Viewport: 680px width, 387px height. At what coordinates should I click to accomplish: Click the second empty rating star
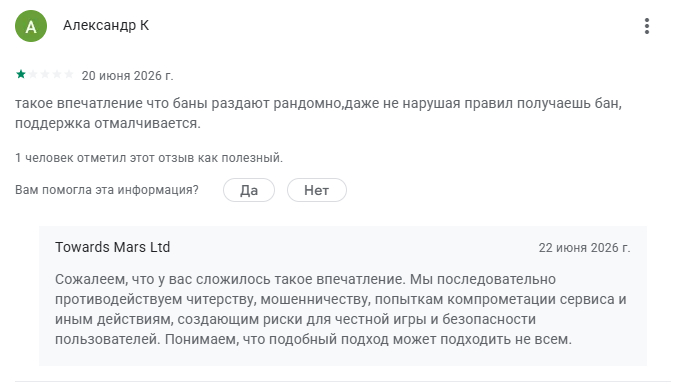tap(33, 74)
